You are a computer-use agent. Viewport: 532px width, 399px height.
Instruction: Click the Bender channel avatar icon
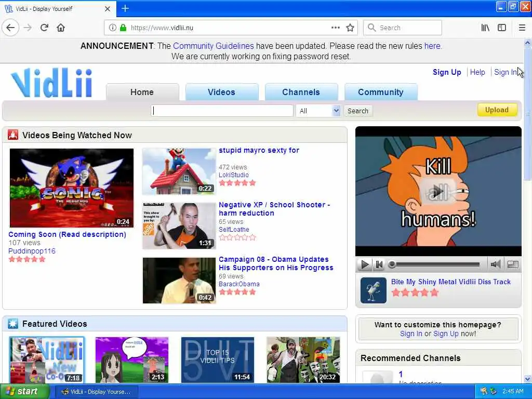[373, 290]
